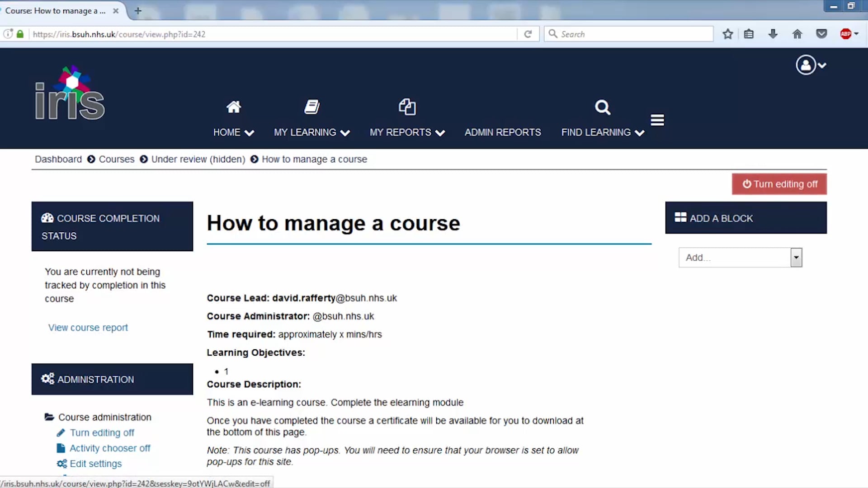Open the hamburger menu icon
868x488 pixels.
tap(657, 120)
